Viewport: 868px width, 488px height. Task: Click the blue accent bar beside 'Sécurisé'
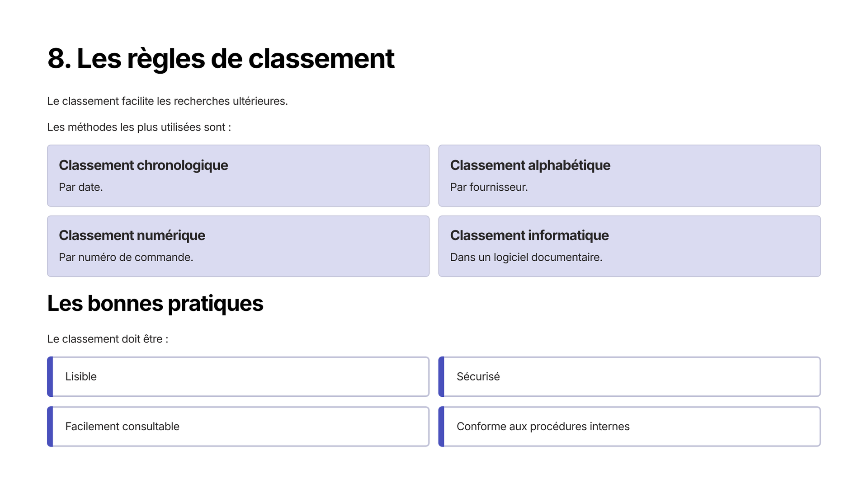coord(442,377)
